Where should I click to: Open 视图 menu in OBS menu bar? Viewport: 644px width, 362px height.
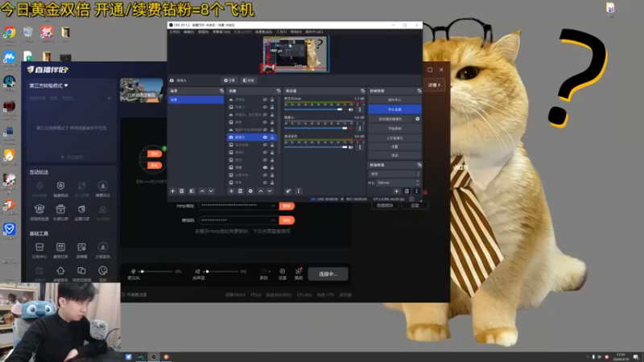203,31
